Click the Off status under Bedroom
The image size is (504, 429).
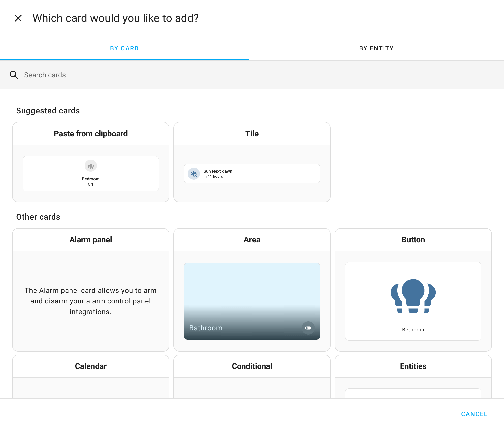(91, 184)
